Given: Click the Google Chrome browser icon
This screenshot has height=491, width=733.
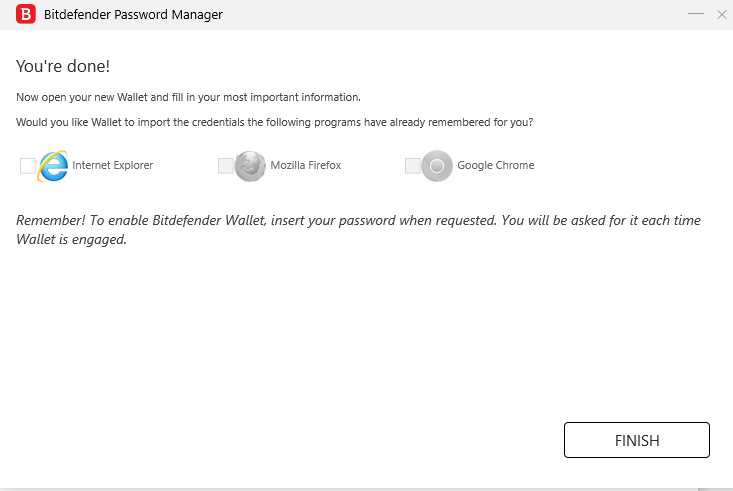Looking at the screenshot, I should [x=437, y=166].
